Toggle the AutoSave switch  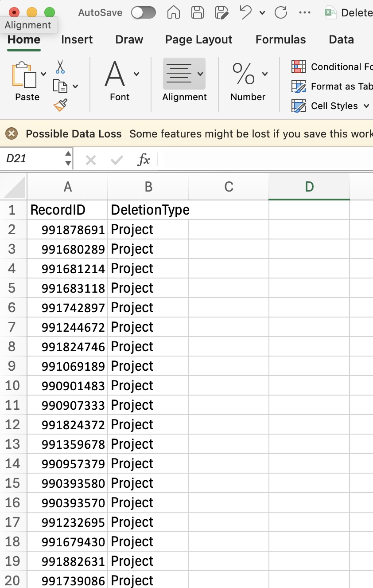144,13
